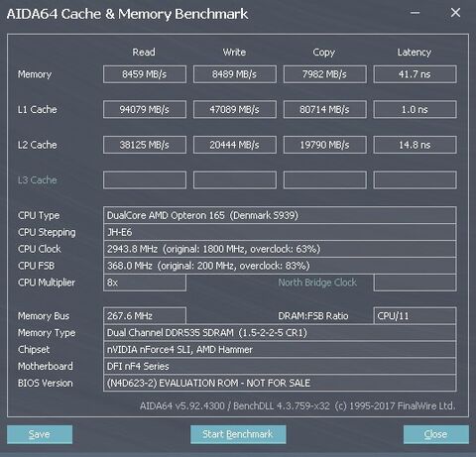Screen dimensions: 476x457
Task: Select L2 Cache Copy 19790 MB/s
Action: [x=325, y=145]
